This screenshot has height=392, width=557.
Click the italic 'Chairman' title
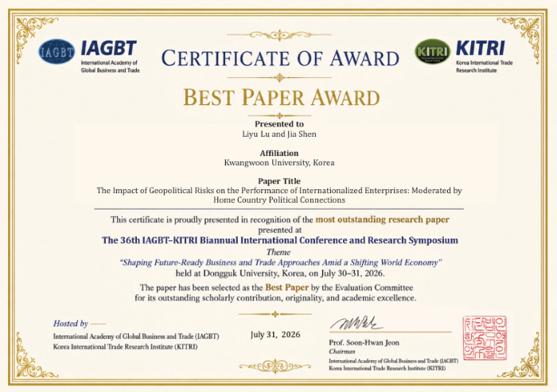(341, 351)
